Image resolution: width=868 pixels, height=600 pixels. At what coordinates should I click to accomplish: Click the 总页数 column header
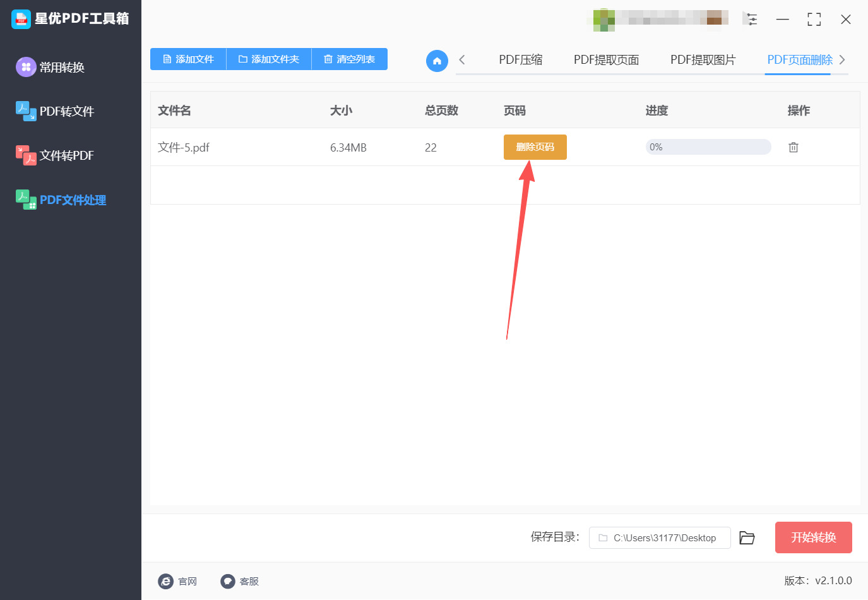tap(441, 111)
